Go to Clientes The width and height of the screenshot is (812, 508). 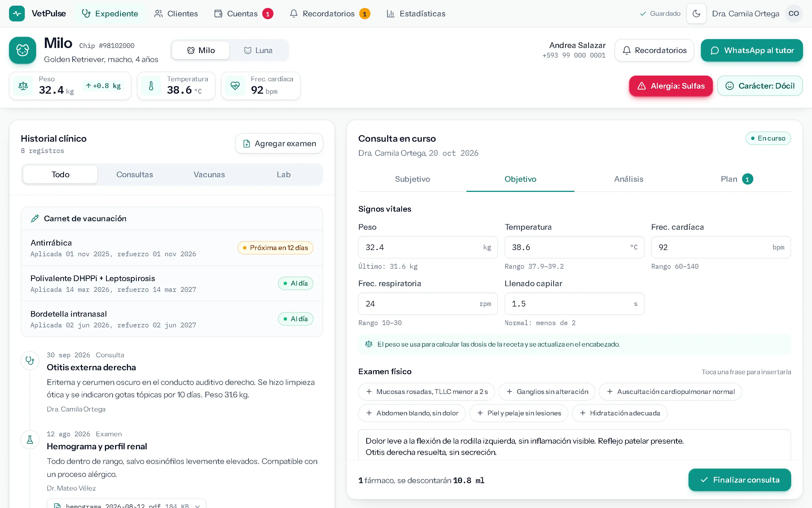(x=176, y=14)
